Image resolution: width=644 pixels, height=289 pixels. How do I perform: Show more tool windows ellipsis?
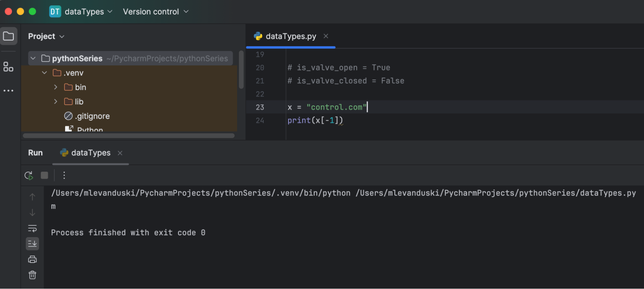pyautogui.click(x=8, y=91)
